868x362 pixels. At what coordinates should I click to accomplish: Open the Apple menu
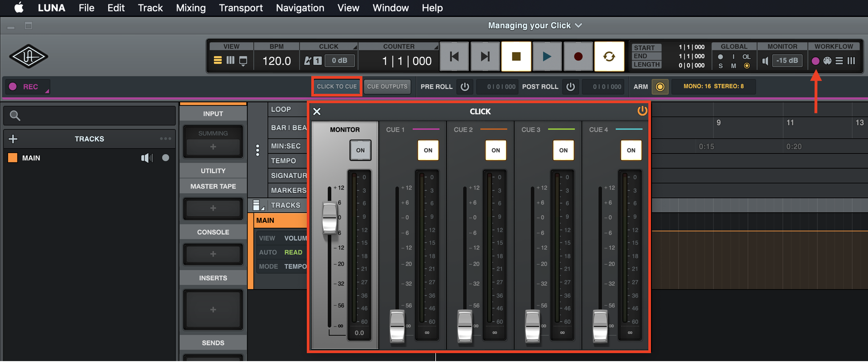click(x=19, y=8)
